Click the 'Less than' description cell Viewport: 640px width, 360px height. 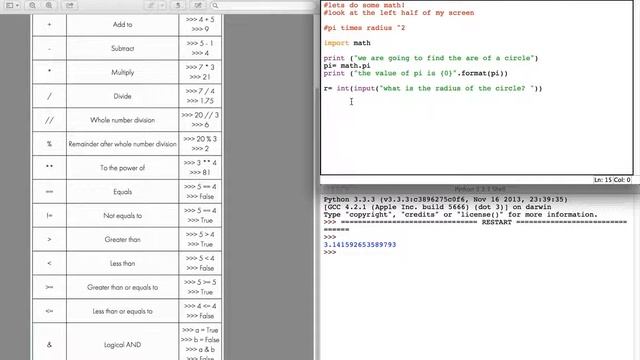point(122,263)
